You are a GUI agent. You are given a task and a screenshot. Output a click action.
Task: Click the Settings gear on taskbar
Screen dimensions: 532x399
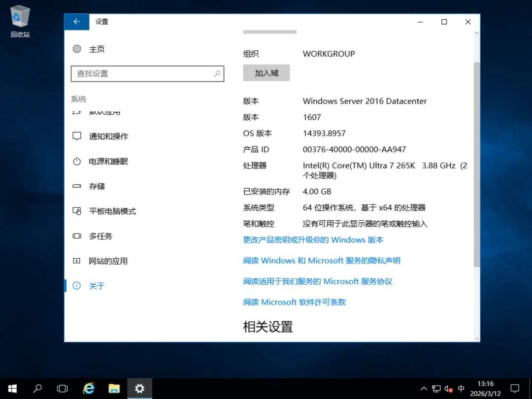[139, 389]
